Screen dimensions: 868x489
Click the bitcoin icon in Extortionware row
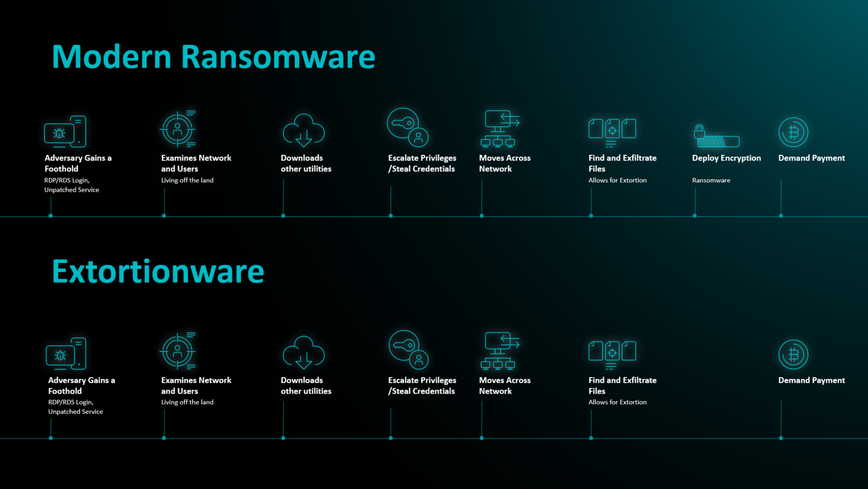click(793, 354)
